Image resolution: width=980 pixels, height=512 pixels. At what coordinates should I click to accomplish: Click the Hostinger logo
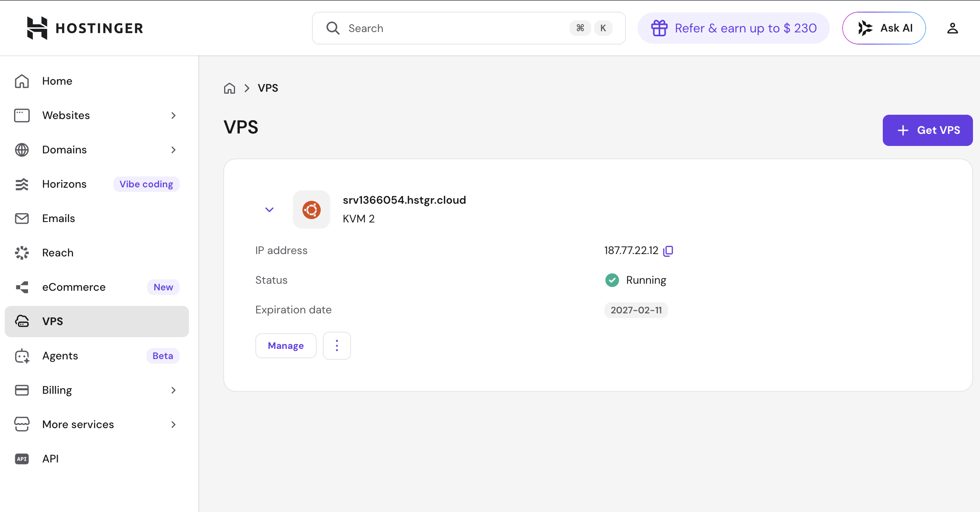tap(85, 28)
